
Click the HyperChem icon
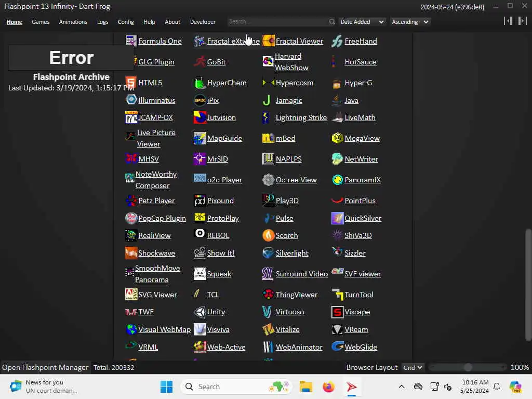click(x=199, y=83)
